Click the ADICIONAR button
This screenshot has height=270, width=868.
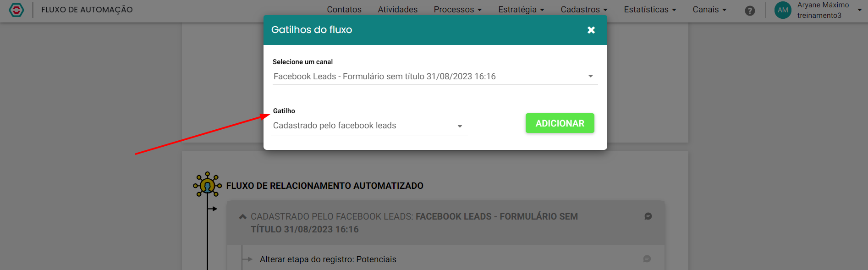tap(560, 123)
